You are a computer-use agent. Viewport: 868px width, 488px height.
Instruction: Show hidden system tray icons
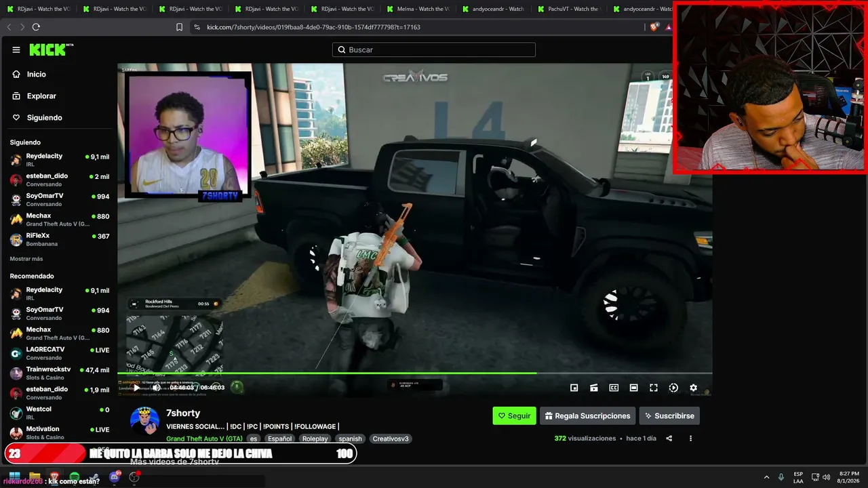tap(766, 477)
